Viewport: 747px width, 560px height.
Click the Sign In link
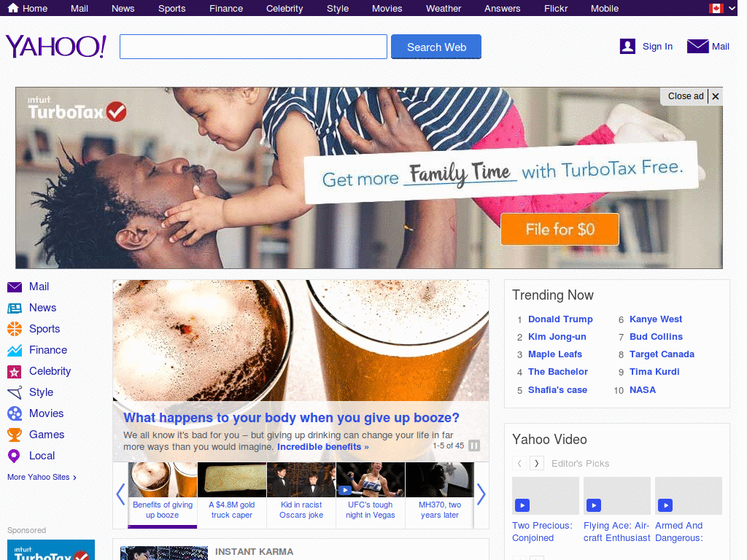[x=657, y=46]
